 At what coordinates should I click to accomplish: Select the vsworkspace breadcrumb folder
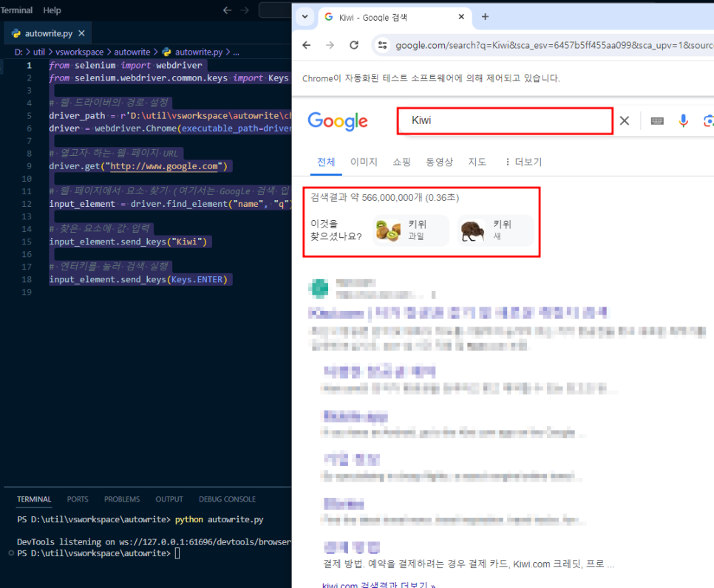(80, 52)
